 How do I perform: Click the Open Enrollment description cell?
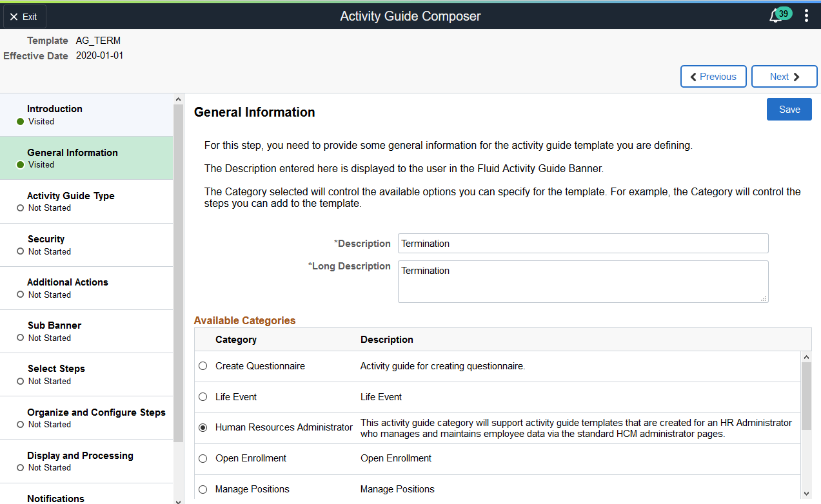coord(396,458)
